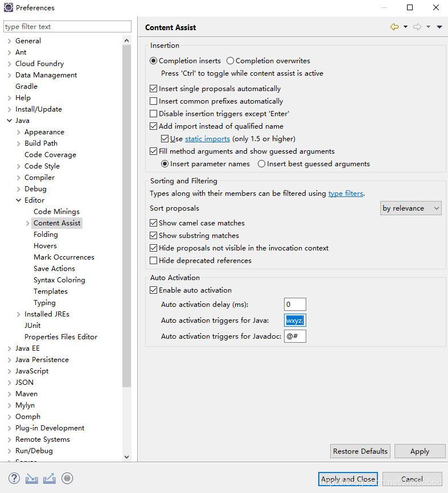Open the forward history dropdown arrow
This screenshot has width=448, height=493.
click(428, 27)
